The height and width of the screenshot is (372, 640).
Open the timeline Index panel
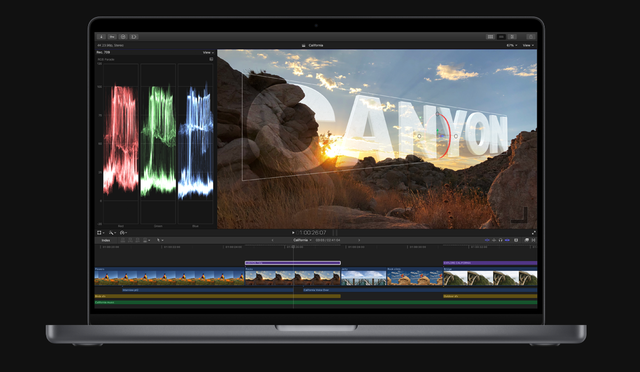coord(106,240)
